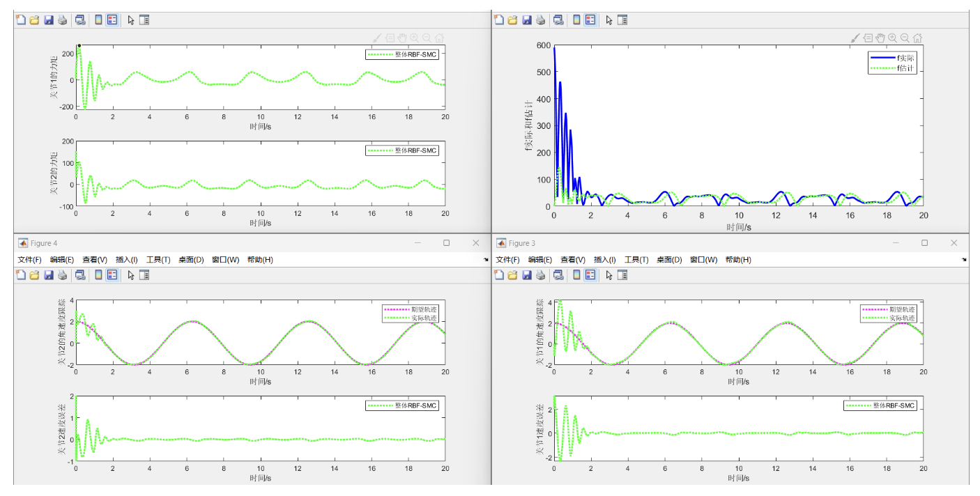Insert colorbar in f实际 estimate window

(576, 20)
